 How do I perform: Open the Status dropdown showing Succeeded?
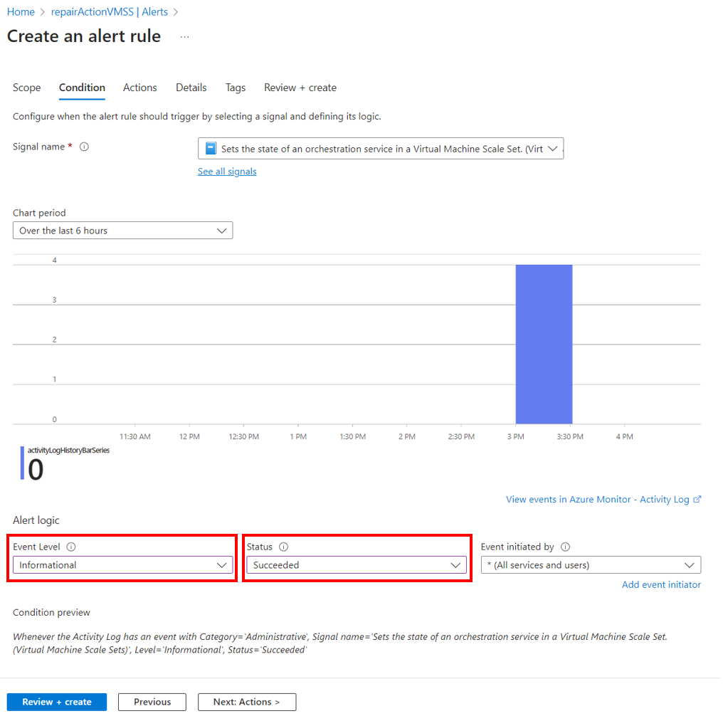(x=357, y=565)
